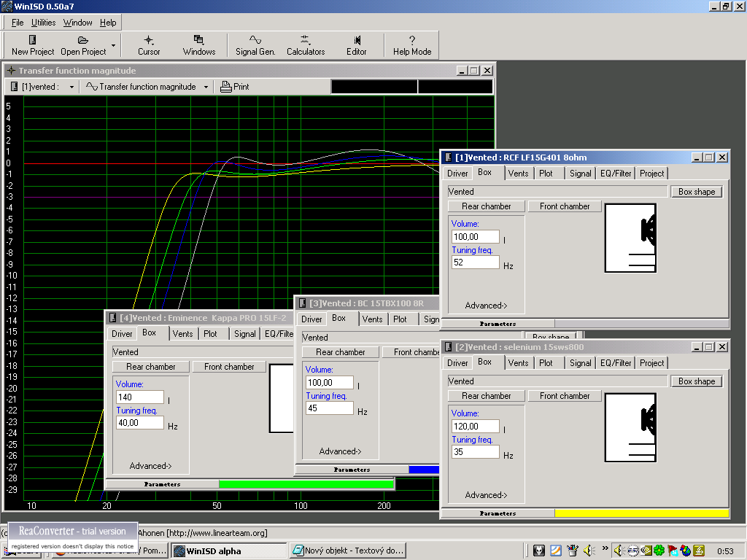Expand Advanced options in Eminence Kappa PRO window
Viewport: 747px width, 560px height.
pyautogui.click(x=150, y=466)
